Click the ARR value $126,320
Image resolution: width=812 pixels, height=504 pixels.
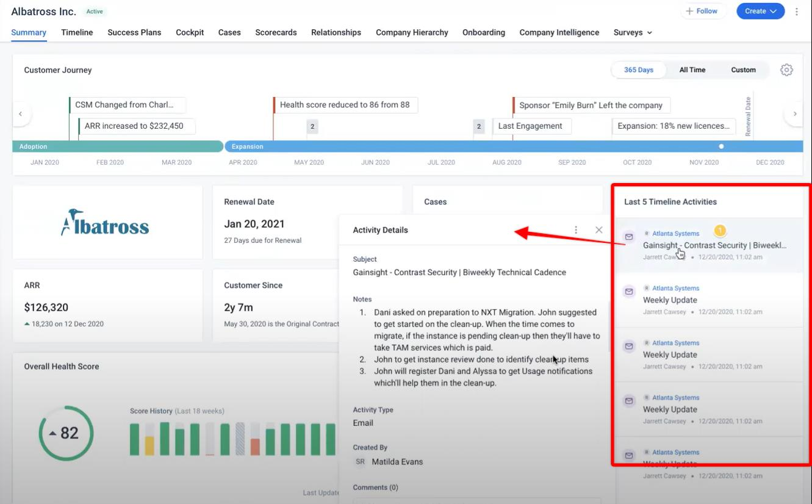click(46, 308)
